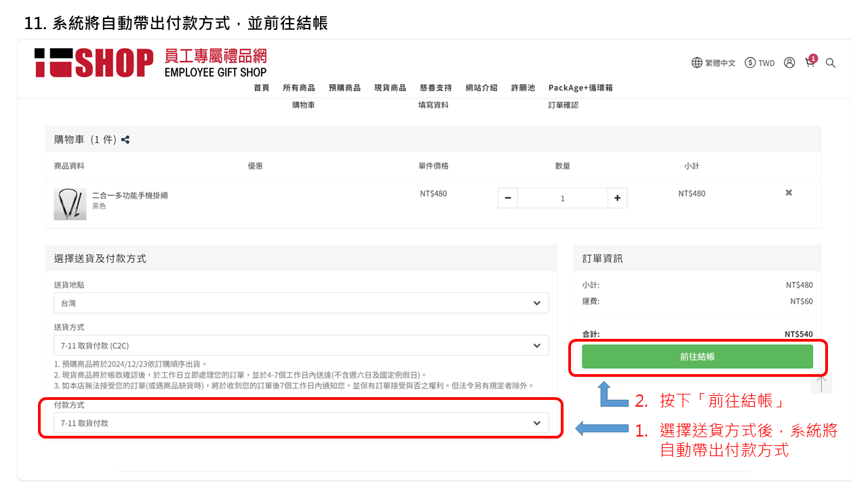Go to 預購商品 menu item
Screen dimensions: 868x488
[344, 88]
